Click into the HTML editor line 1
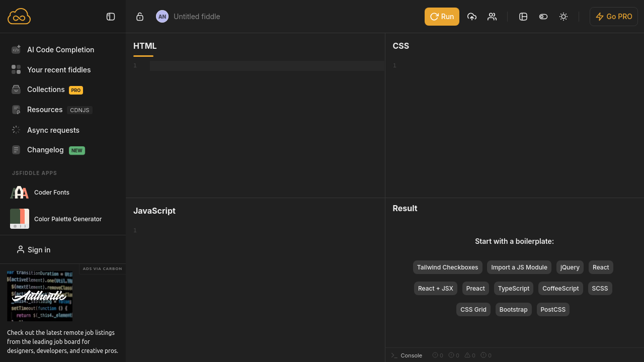This screenshot has width=644, height=362. tap(267, 66)
